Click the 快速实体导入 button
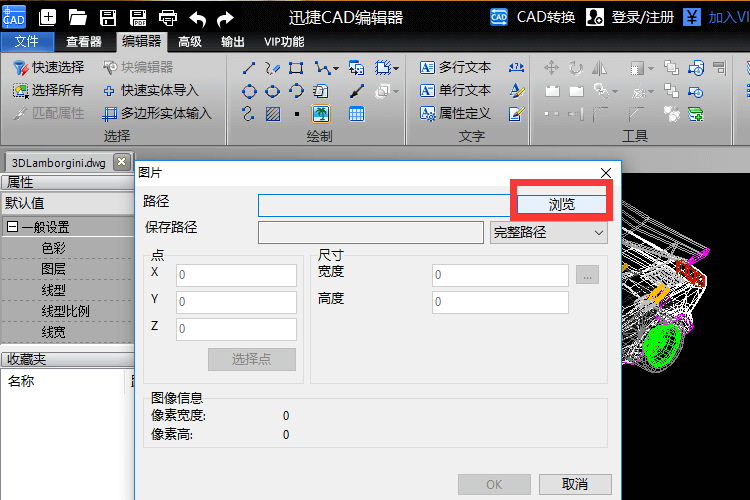The width and height of the screenshot is (750, 500). (x=151, y=90)
